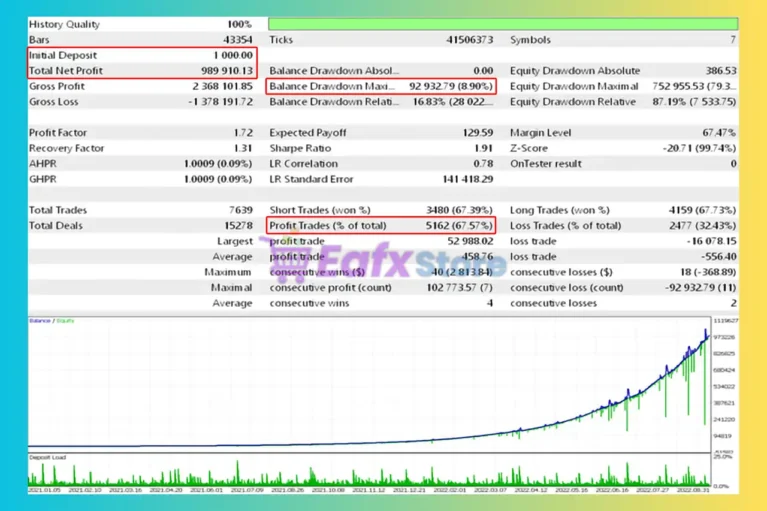The width and height of the screenshot is (767, 511).
Task: Select the 2021.01.05 date on the time axis
Action: (45, 490)
